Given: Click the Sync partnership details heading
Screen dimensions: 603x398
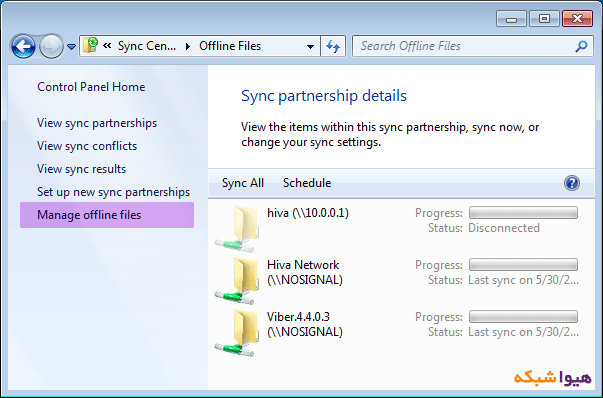Looking at the screenshot, I should (324, 96).
